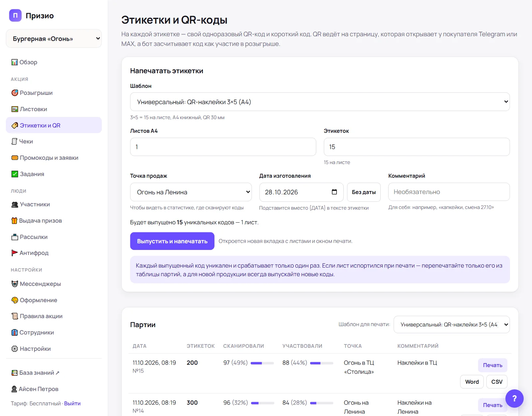
Task: Click the Этикетки и QR tag icon
Action: 15,125
